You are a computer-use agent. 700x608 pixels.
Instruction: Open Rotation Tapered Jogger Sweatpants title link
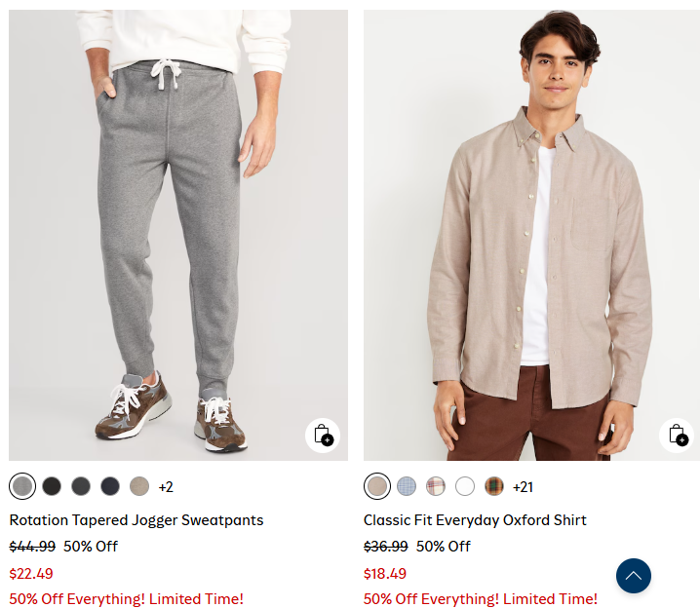pyautogui.click(x=136, y=520)
